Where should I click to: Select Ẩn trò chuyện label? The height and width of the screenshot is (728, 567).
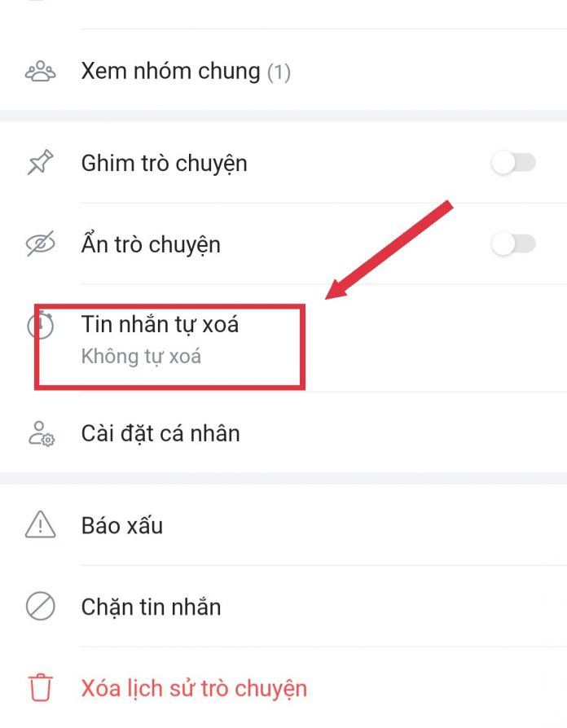[x=151, y=243]
